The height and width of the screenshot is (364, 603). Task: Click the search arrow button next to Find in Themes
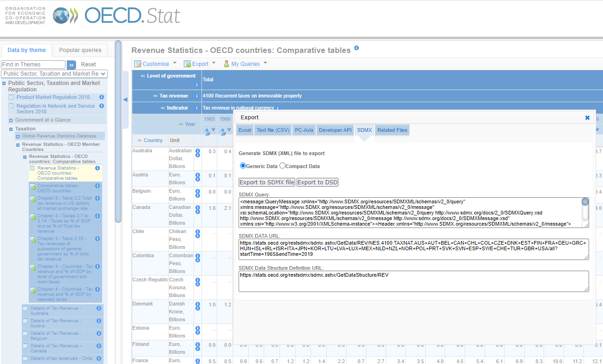(71, 65)
